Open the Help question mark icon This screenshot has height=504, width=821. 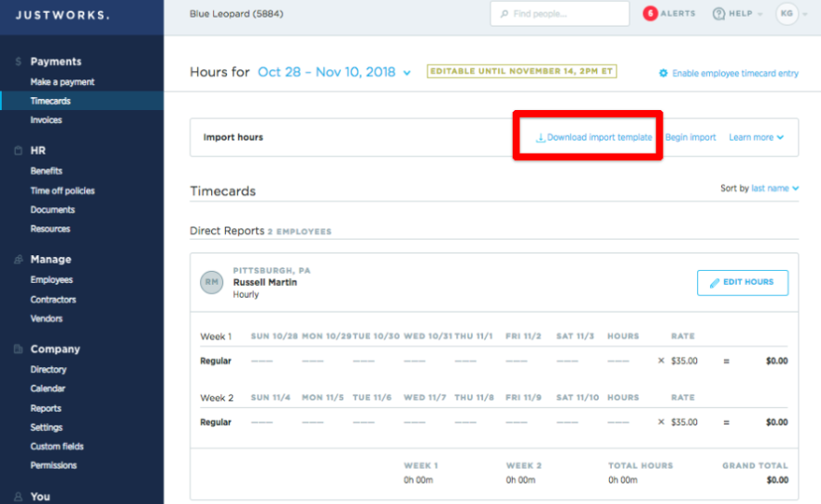718,14
